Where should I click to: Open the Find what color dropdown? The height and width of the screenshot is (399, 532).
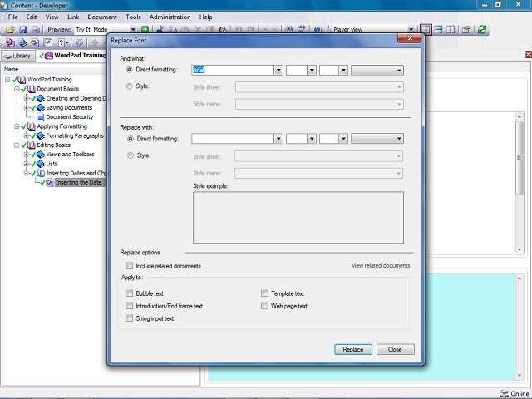(x=377, y=71)
